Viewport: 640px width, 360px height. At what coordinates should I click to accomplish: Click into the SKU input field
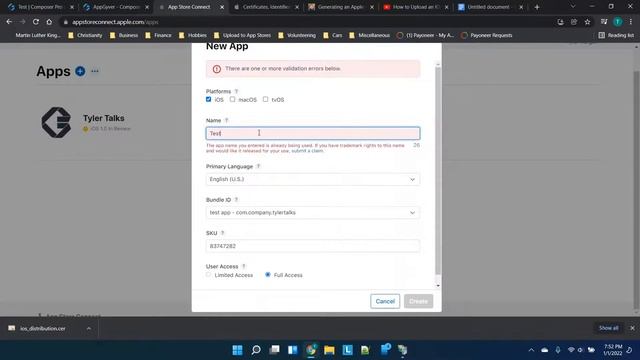pyautogui.click(x=313, y=246)
